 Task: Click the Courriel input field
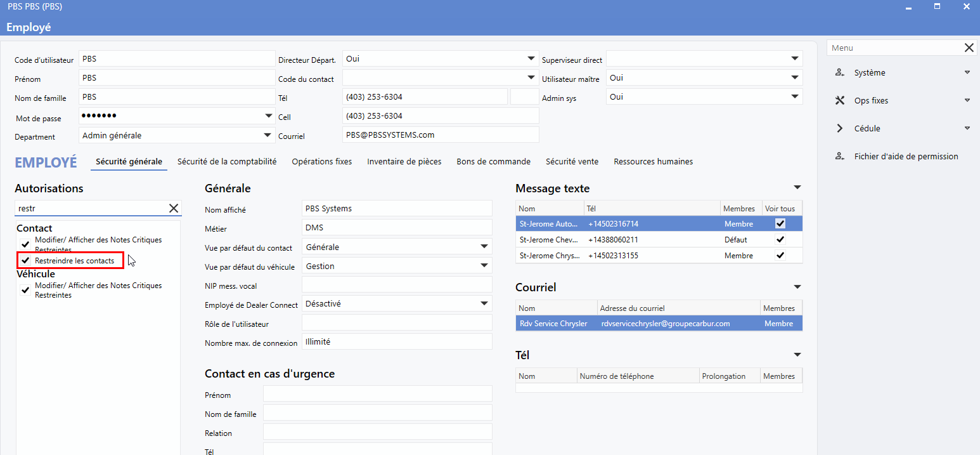point(440,135)
